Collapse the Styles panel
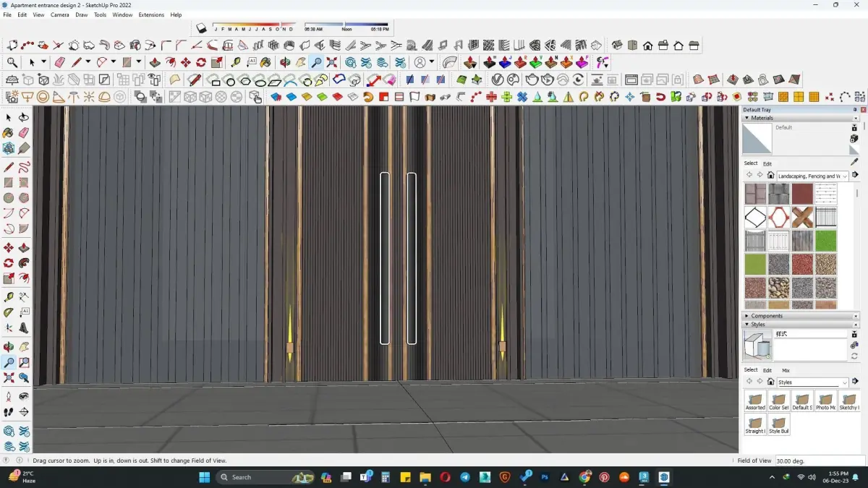868x488 pixels. pyautogui.click(x=746, y=325)
